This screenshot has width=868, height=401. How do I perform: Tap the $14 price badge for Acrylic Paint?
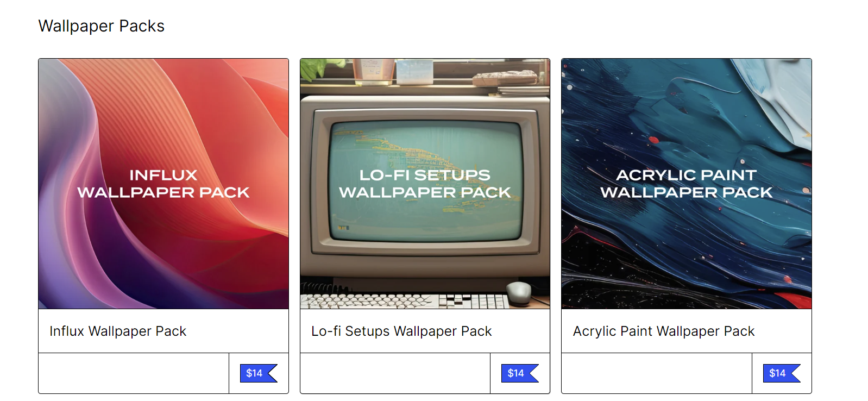click(782, 373)
